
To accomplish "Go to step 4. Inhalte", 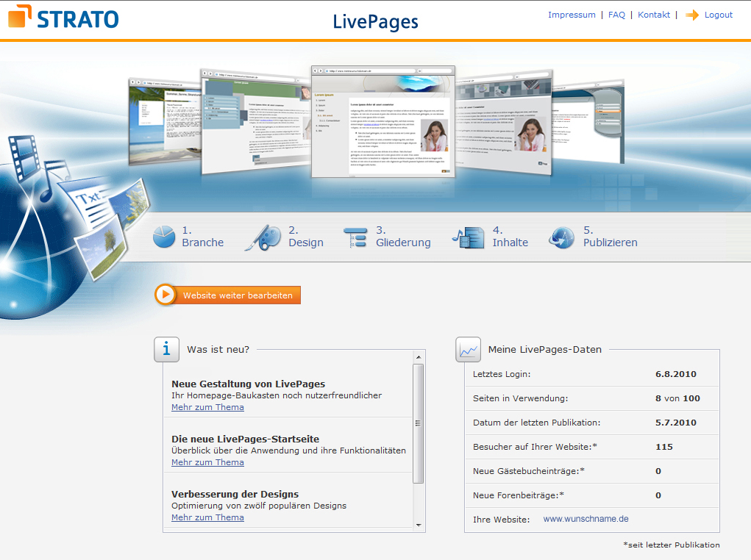I will click(x=510, y=237).
